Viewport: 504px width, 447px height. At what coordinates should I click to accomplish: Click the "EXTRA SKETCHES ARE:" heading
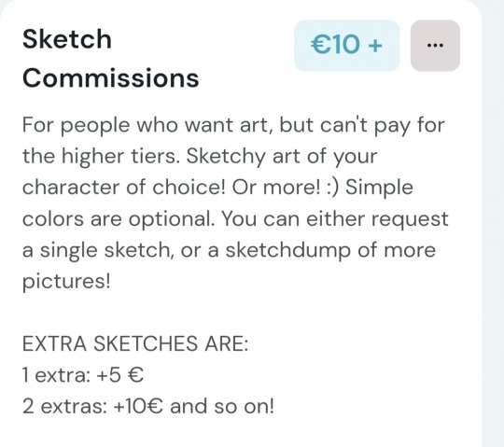(x=135, y=343)
